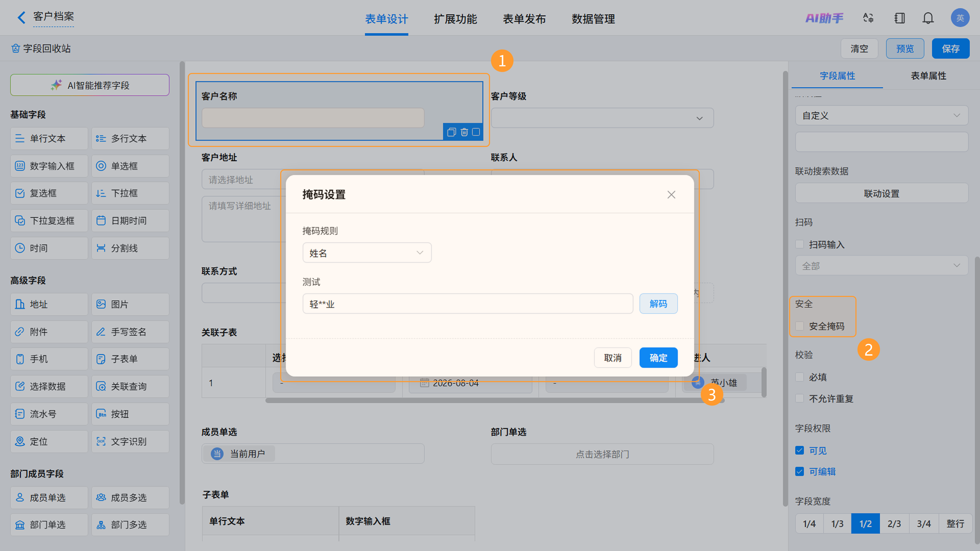The height and width of the screenshot is (551, 980).
Task: Switch to the 表单属性 tab
Action: click(928, 76)
